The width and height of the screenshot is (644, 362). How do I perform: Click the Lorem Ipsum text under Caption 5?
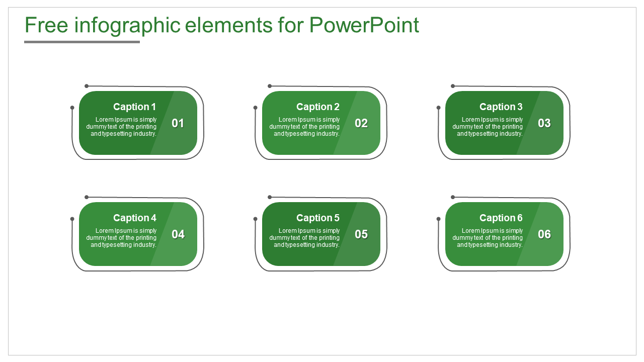coord(304,238)
